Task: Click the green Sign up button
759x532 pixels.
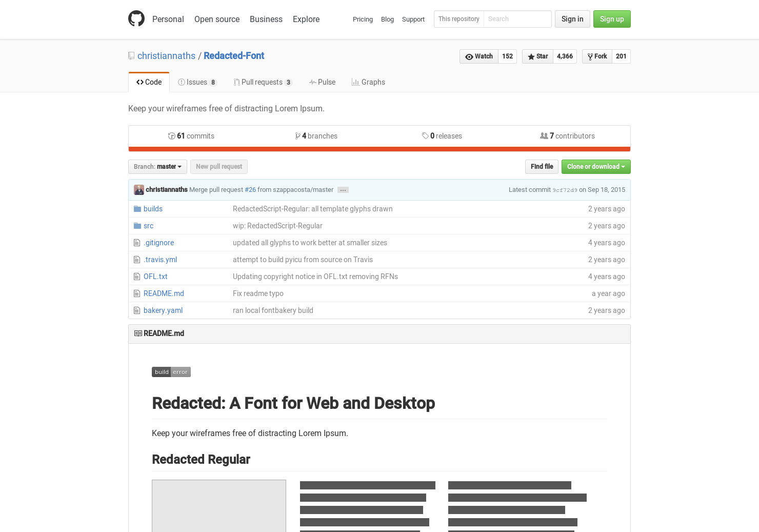Action: tap(612, 19)
